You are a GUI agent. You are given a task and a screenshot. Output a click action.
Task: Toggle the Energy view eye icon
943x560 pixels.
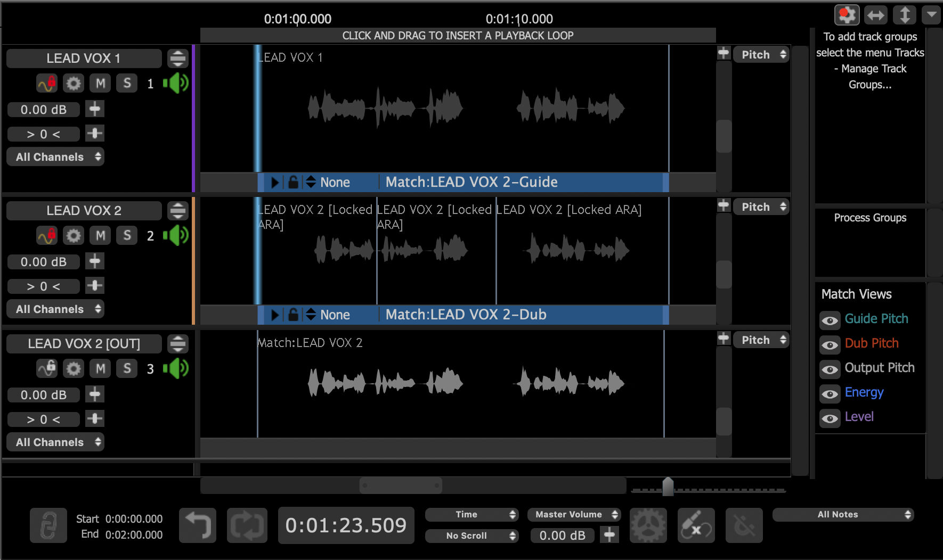(x=830, y=393)
